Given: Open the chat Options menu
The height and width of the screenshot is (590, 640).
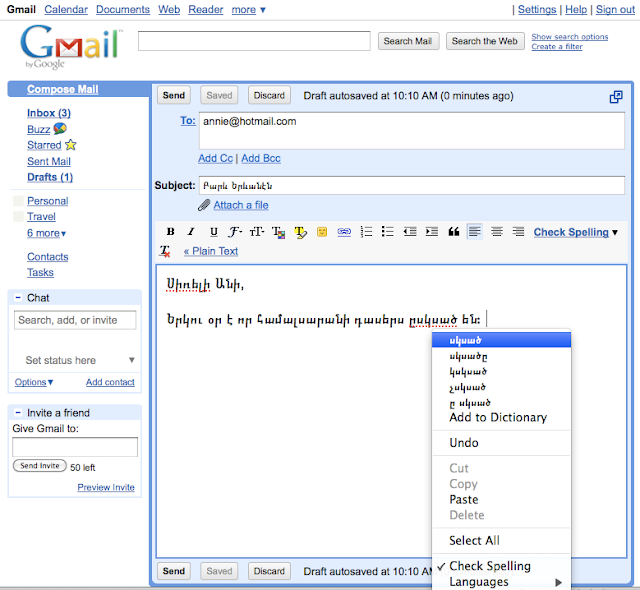Looking at the screenshot, I should (34, 382).
